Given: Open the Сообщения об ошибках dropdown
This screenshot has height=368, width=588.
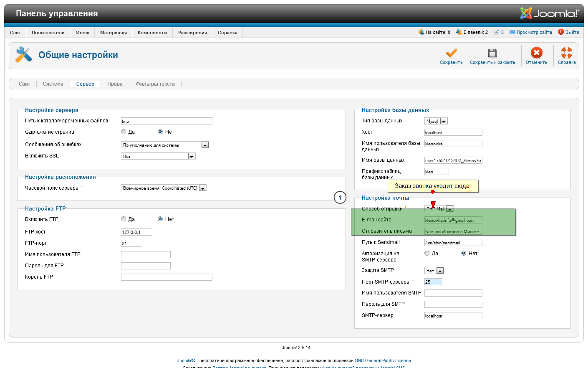Looking at the screenshot, I should [165, 145].
